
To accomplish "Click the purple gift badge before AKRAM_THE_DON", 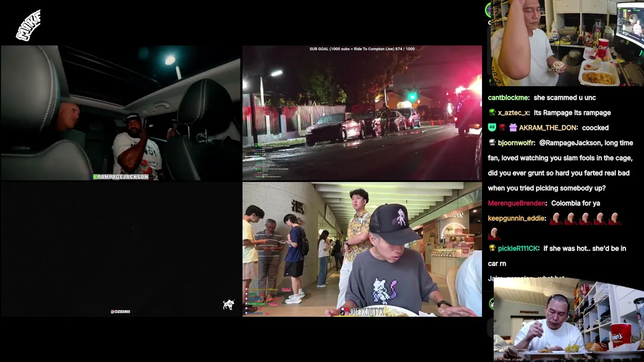I will coord(513,128).
